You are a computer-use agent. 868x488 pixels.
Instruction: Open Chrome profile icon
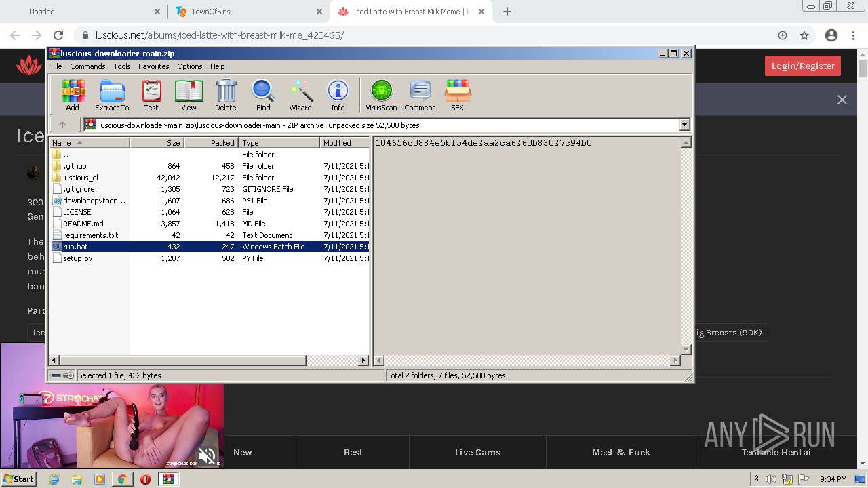831,35
